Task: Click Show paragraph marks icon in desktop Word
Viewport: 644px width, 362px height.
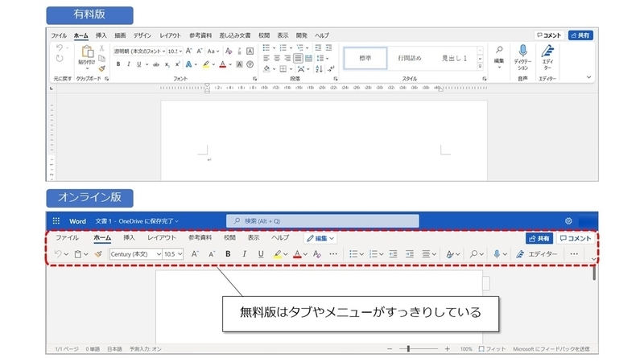Action: 332,69
